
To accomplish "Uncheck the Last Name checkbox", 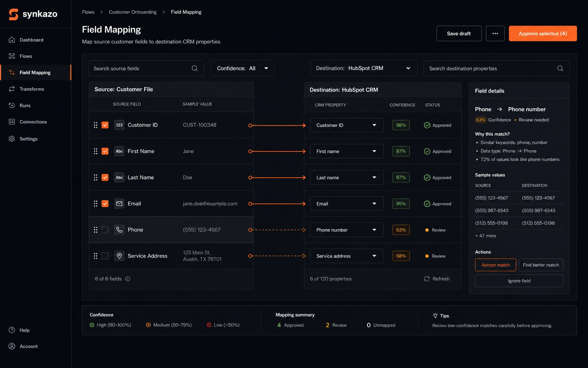I will pyautogui.click(x=105, y=177).
